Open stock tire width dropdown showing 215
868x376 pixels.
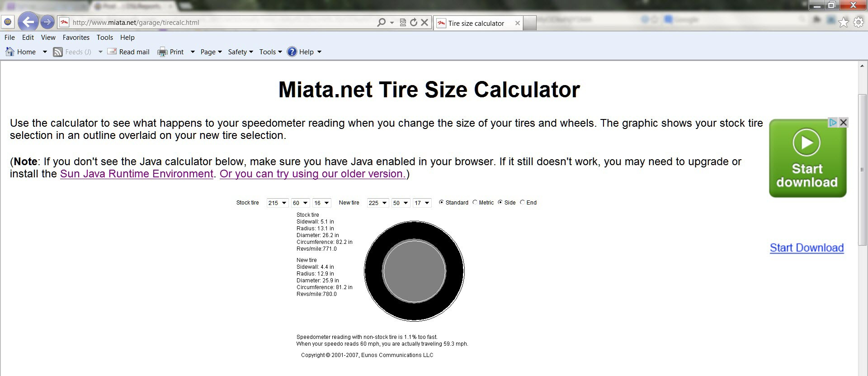click(x=277, y=203)
